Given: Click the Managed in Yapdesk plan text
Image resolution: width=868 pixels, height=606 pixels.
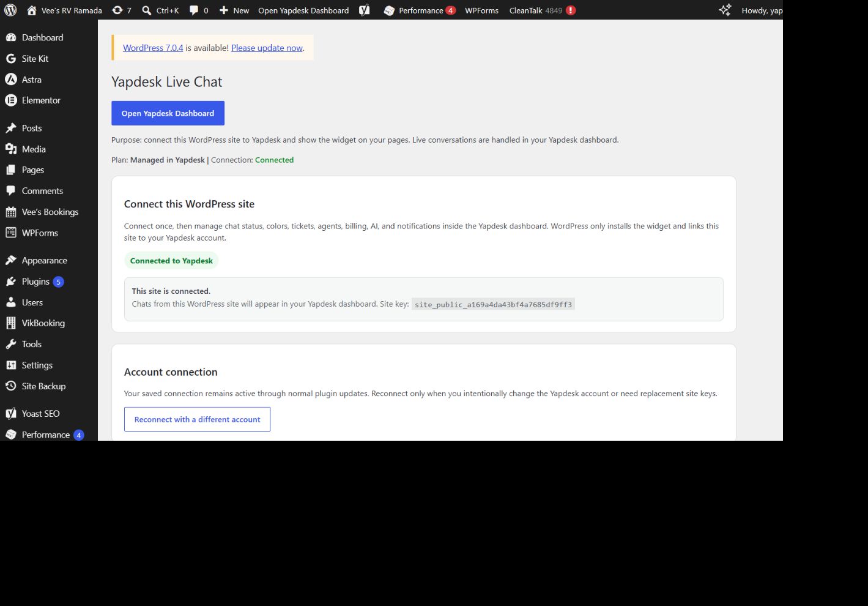Looking at the screenshot, I should [168, 160].
